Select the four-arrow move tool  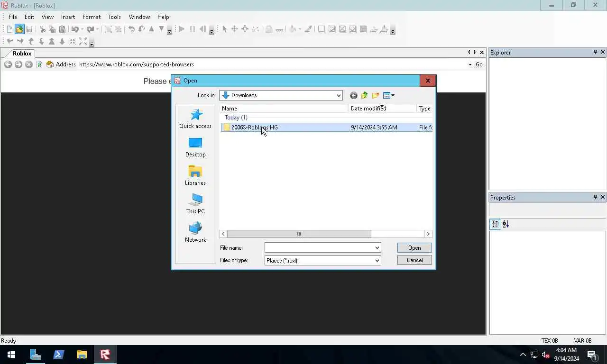(x=234, y=29)
